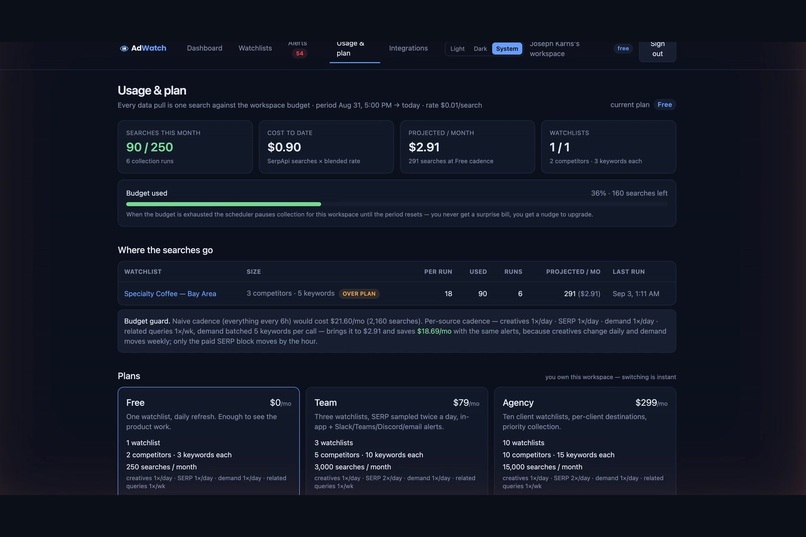Click the 3 competitors · 5 keywords size cell
This screenshot has height=537, width=806.
pos(290,293)
